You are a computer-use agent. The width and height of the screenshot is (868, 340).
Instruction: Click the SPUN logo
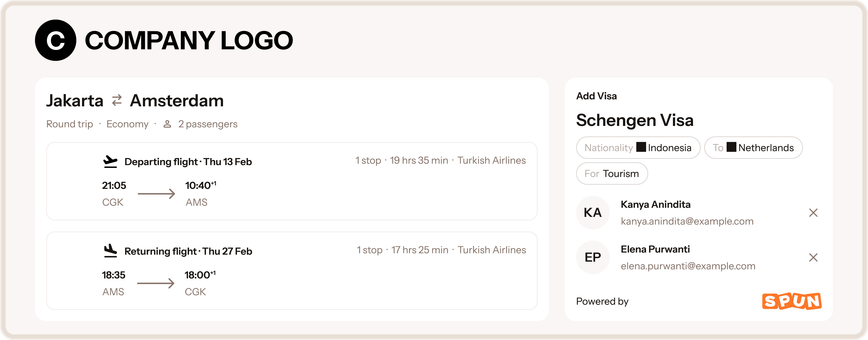point(791,301)
